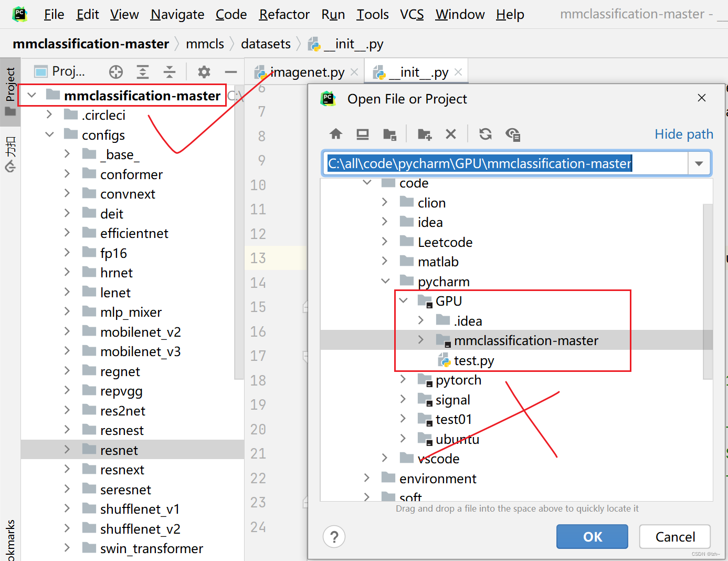This screenshot has height=561, width=728.
Task: Click the Delete icon in dialog toolbar
Action: [x=451, y=134]
